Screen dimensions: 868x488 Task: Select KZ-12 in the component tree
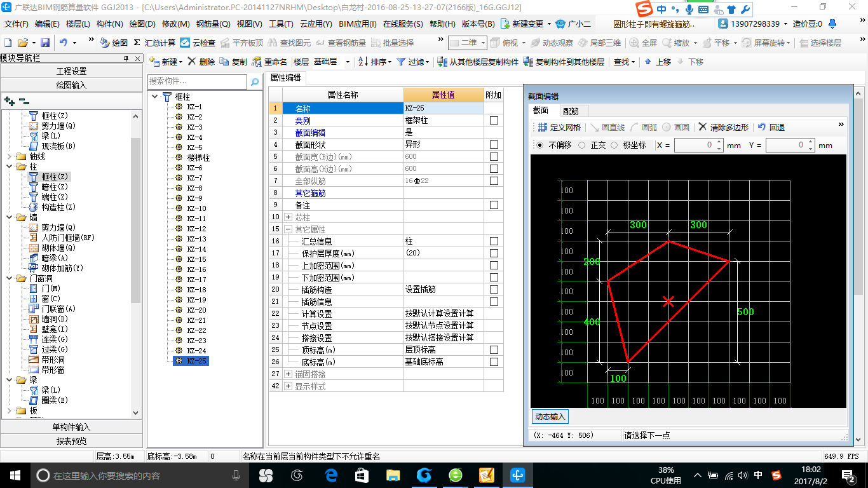point(196,229)
